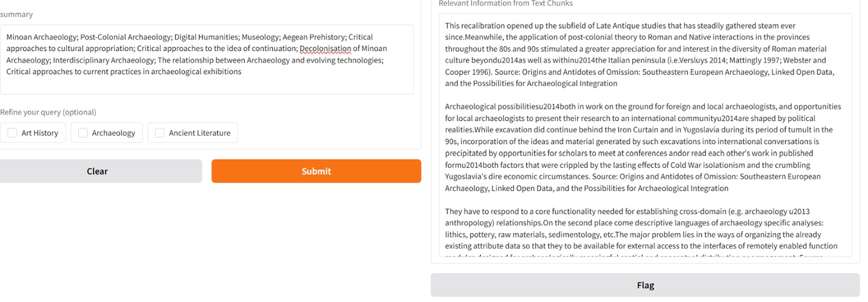
Task: Enable the Archaeology checkbox
Action: (x=83, y=133)
